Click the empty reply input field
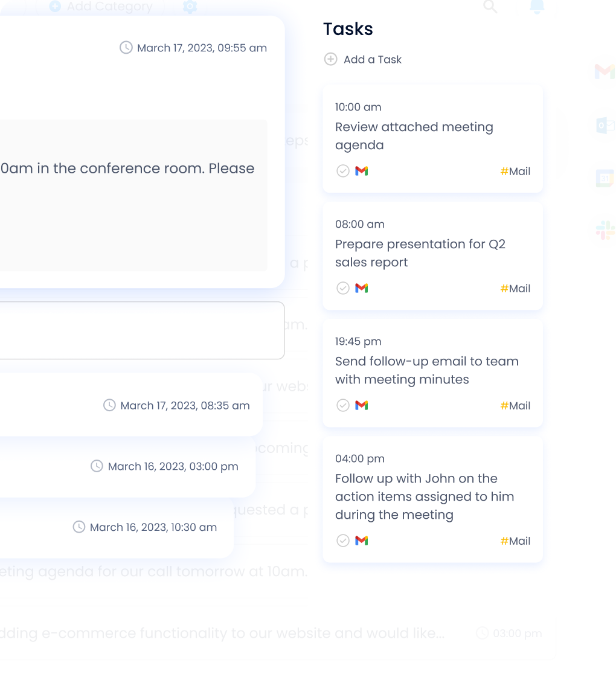Screen dimensions: 616x677 click(x=139, y=330)
